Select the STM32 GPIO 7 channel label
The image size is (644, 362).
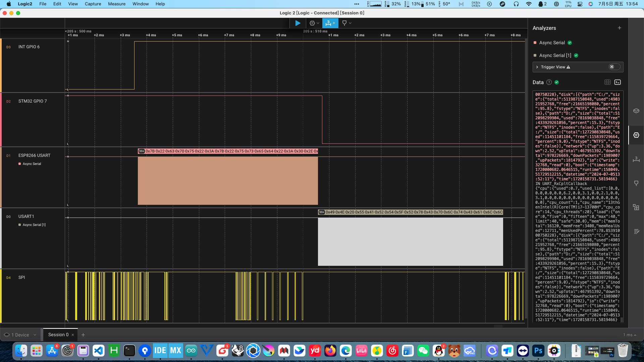(33, 101)
